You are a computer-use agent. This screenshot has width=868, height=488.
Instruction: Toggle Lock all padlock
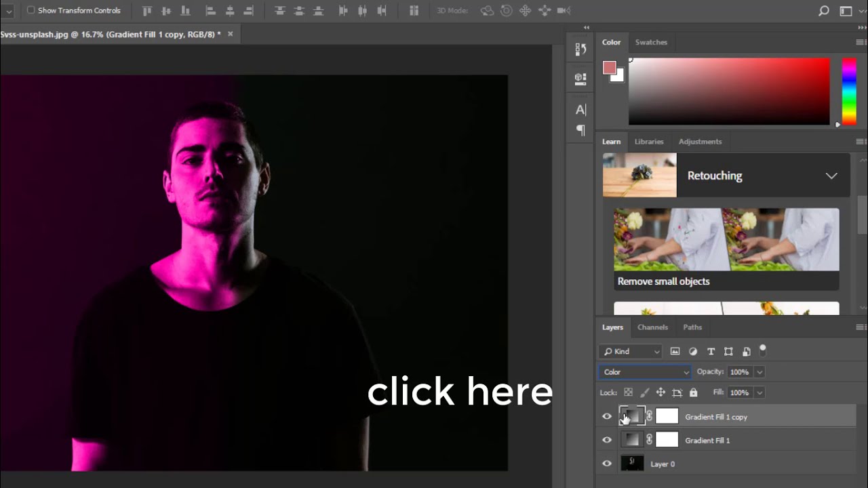coord(693,392)
